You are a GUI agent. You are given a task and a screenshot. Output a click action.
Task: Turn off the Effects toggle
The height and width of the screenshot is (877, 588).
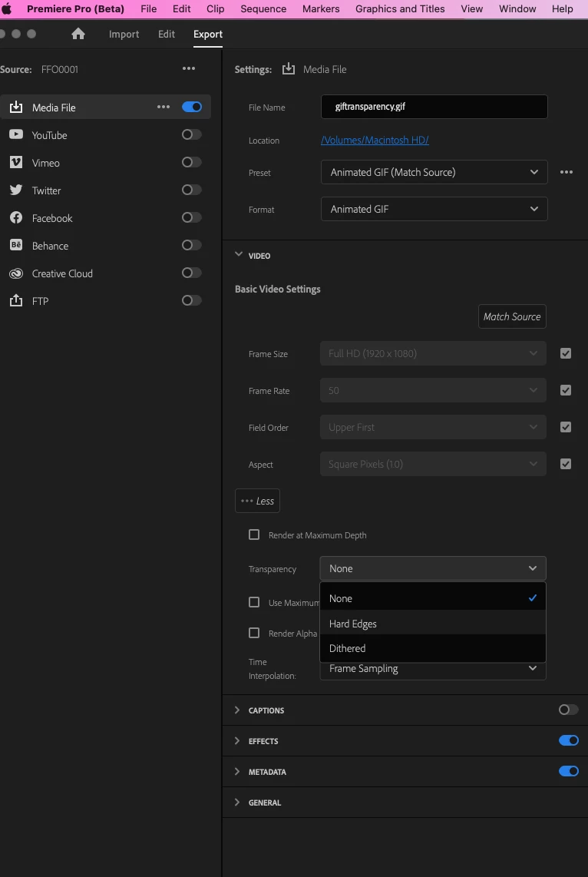[x=569, y=740]
